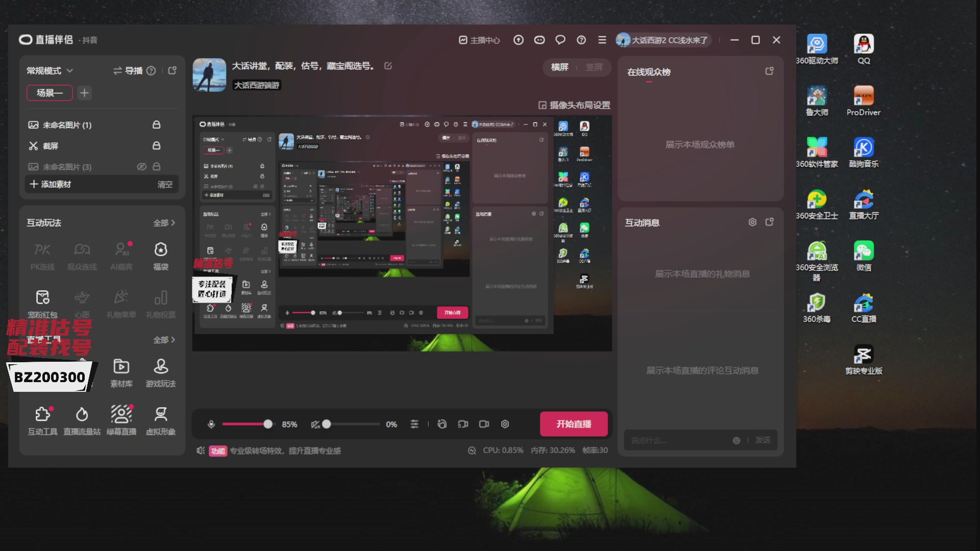Switch to 竖屏 portrait mode
Image resolution: width=980 pixels, height=551 pixels.
[x=594, y=67]
